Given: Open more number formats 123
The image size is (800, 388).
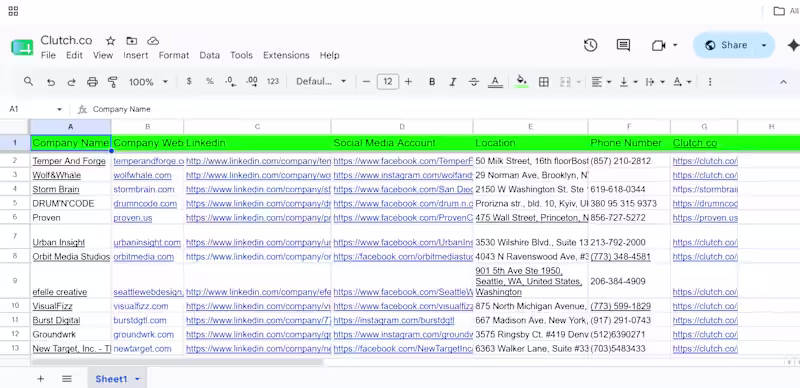Looking at the screenshot, I should (273, 81).
